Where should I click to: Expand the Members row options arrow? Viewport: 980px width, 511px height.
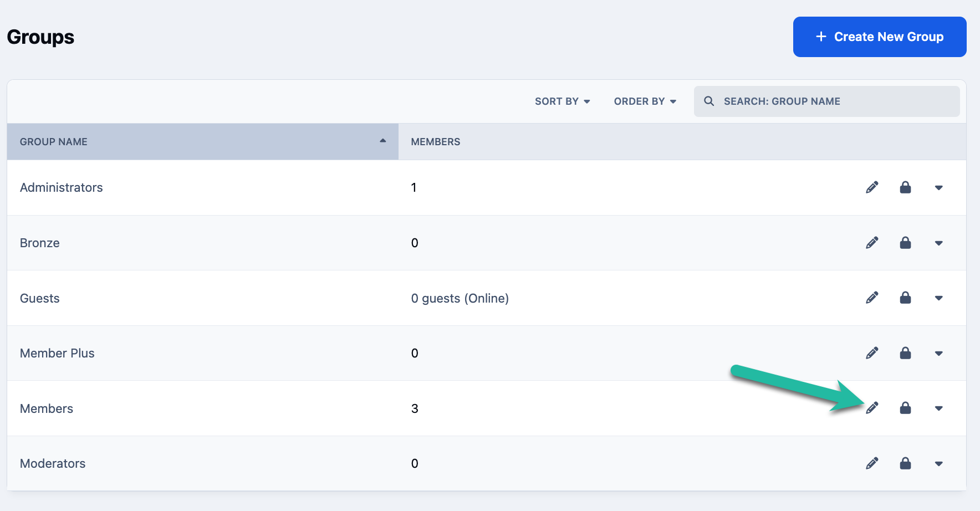pyautogui.click(x=938, y=408)
